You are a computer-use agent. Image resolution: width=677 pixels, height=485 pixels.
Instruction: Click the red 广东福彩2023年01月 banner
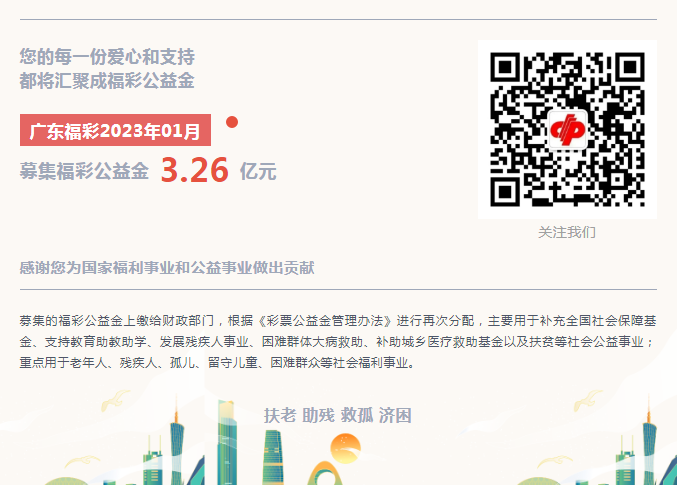115,130
